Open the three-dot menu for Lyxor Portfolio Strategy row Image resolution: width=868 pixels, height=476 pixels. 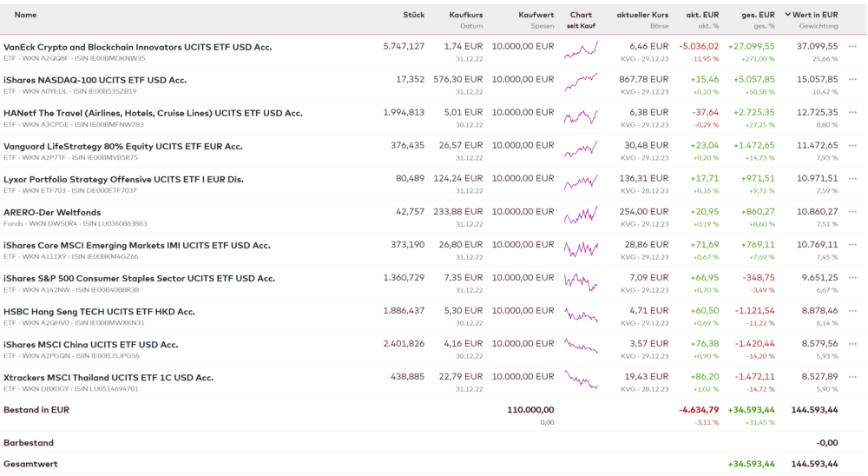(x=852, y=179)
